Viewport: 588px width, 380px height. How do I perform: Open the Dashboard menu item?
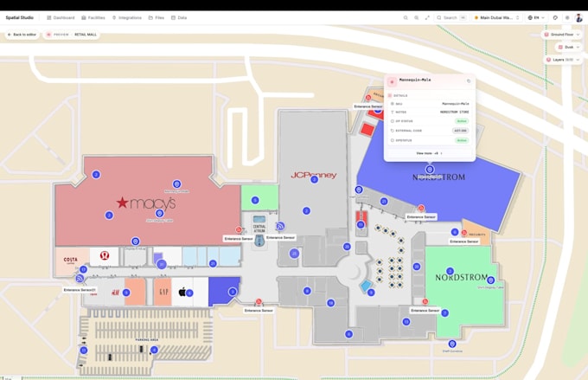coord(61,17)
